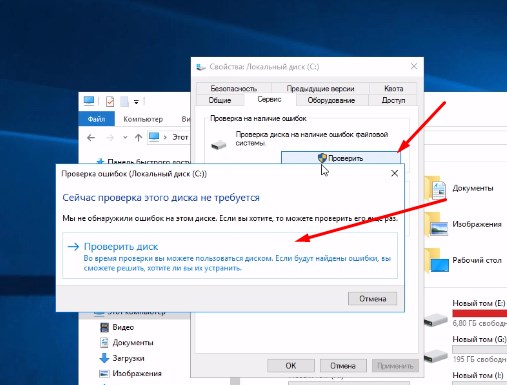Click the Видео folder icon in the tree
The height and width of the screenshot is (385, 507).
tap(104, 327)
